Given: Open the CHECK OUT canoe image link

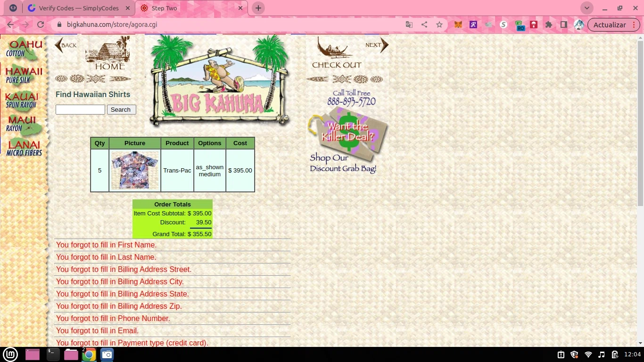Looking at the screenshot, I should click(337, 53).
